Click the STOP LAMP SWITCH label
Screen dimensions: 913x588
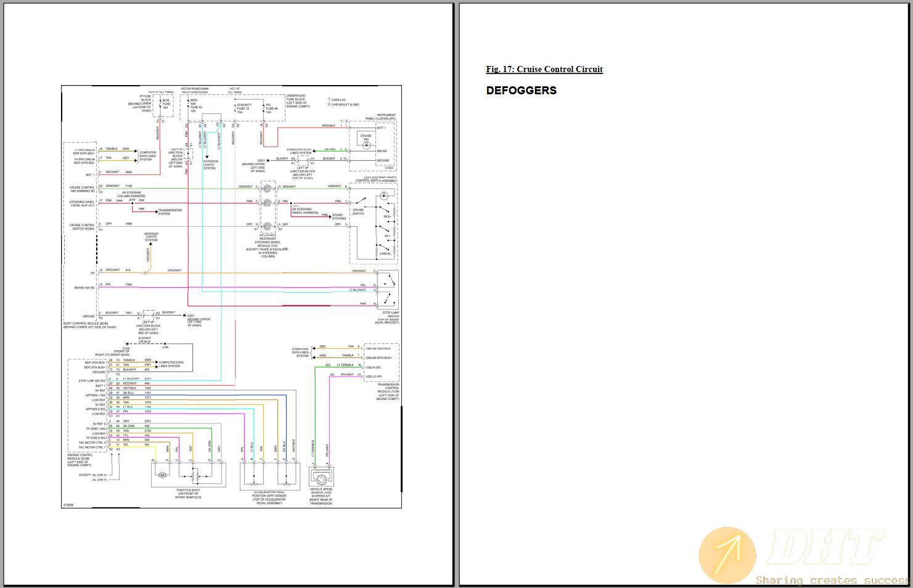390,314
